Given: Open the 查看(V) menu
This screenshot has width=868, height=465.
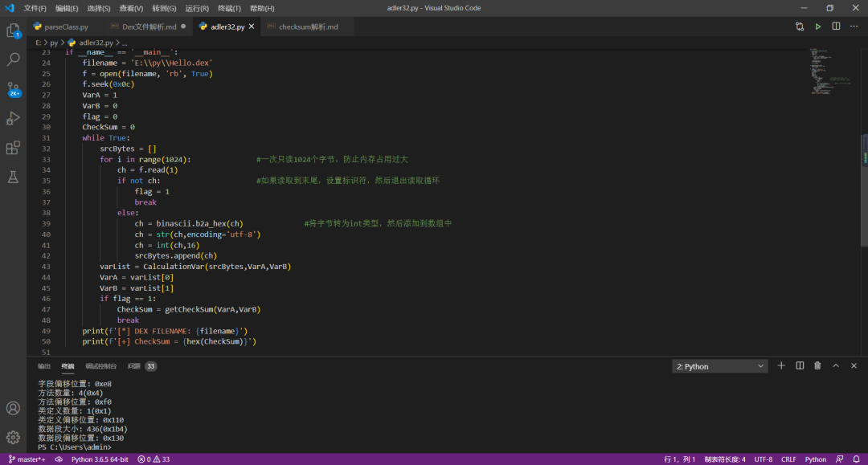Looking at the screenshot, I should [131, 8].
